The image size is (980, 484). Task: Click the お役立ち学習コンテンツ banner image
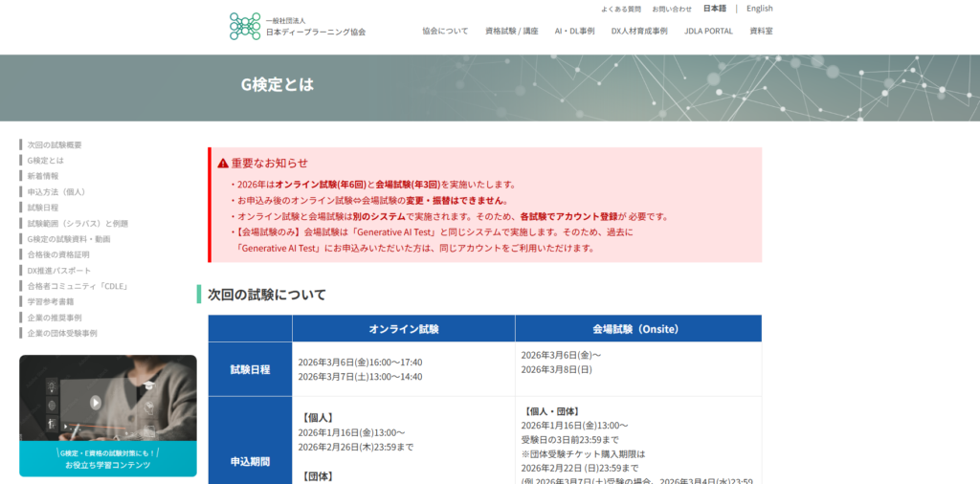tap(107, 415)
